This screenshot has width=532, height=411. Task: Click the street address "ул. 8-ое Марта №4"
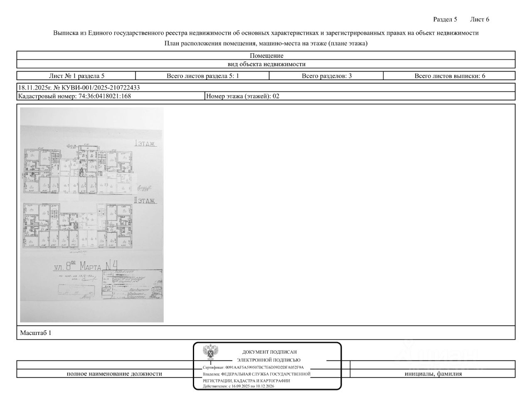pyautogui.click(x=86, y=265)
